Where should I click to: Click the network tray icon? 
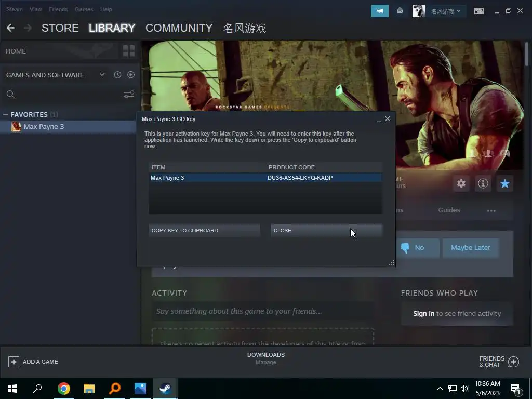coord(453,389)
